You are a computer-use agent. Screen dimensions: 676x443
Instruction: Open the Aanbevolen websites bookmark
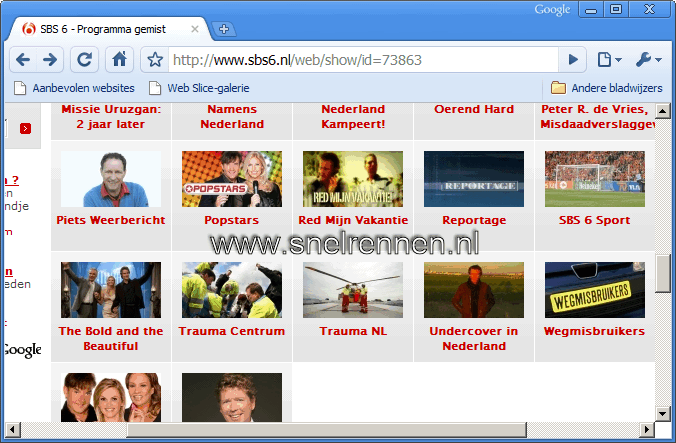(x=74, y=88)
